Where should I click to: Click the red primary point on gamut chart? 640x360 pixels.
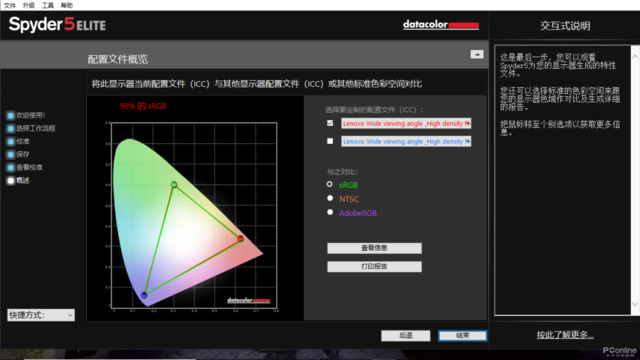pos(240,238)
